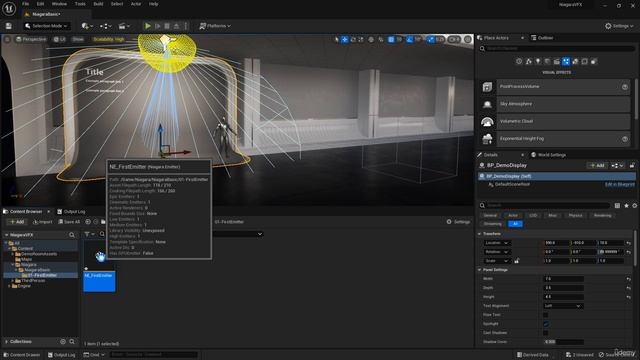640x360 pixels.
Task: Select Recently Placed category in Place Actors
Action: point(519,61)
